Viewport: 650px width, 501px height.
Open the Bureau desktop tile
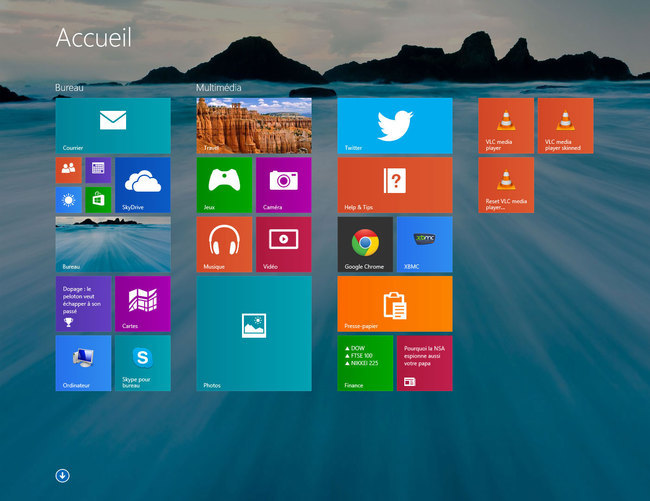[x=113, y=244]
